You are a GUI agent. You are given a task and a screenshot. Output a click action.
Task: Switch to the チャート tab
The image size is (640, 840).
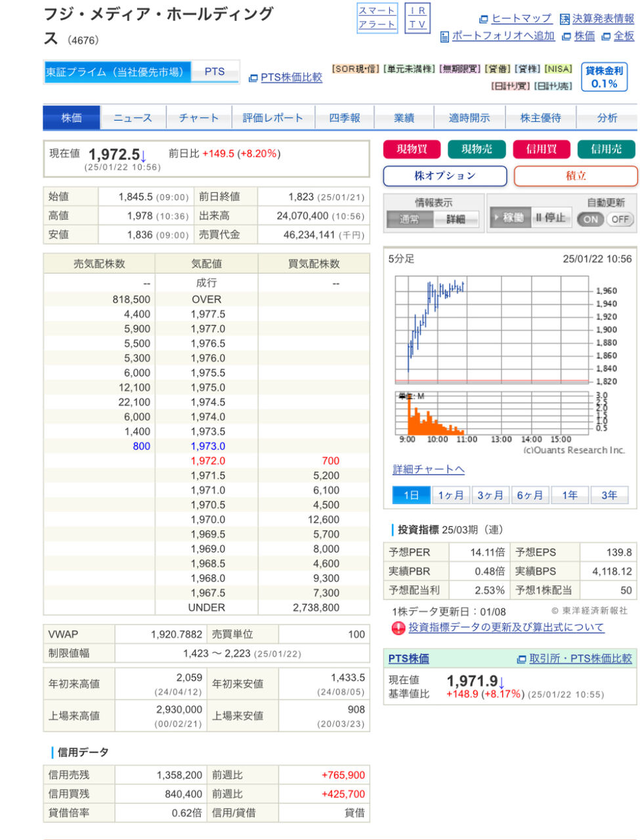(x=199, y=117)
